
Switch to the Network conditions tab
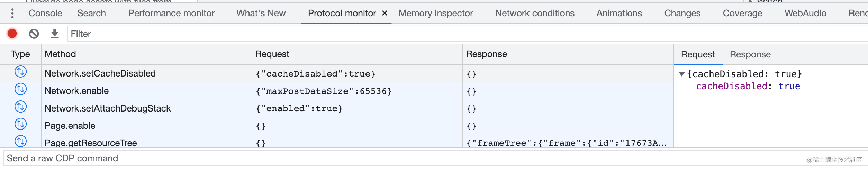click(535, 13)
